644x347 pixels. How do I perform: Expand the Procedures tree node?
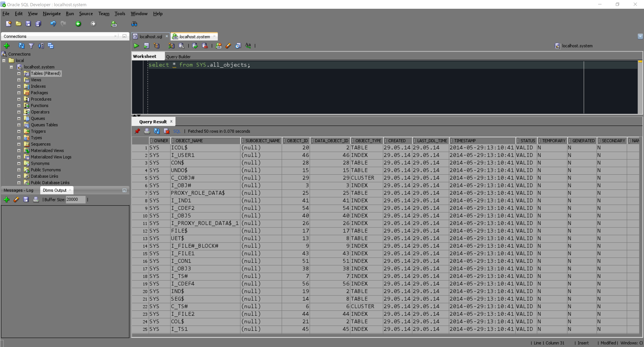click(19, 99)
